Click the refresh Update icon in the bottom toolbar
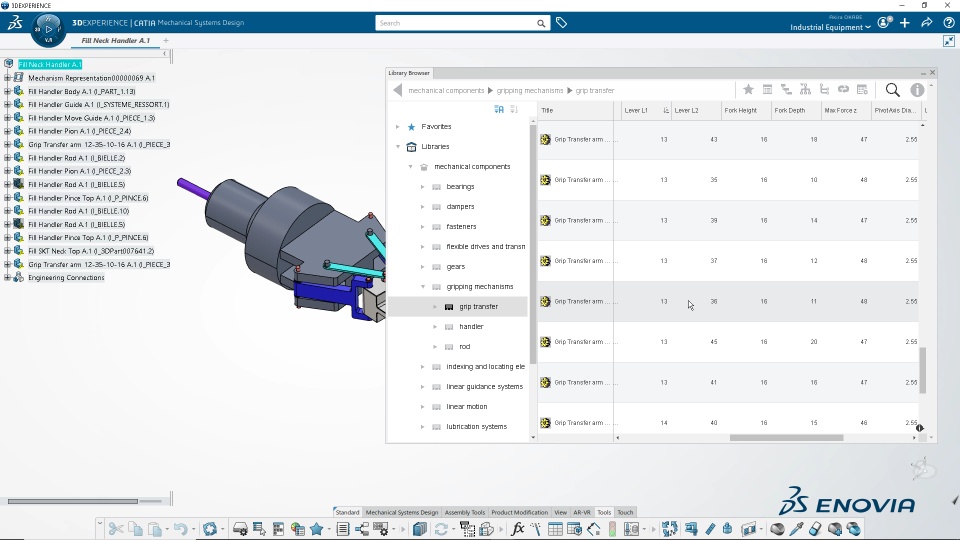The height and width of the screenshot is (540, 960). (x=441, y=529)
